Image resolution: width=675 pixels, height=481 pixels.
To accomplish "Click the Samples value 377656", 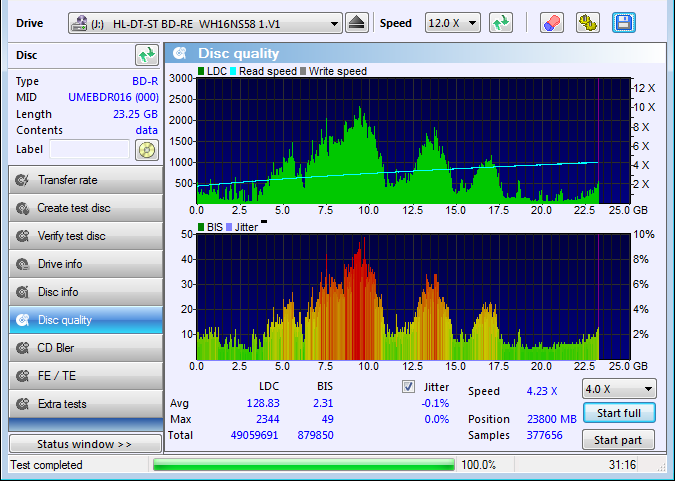I will (545, 435).
